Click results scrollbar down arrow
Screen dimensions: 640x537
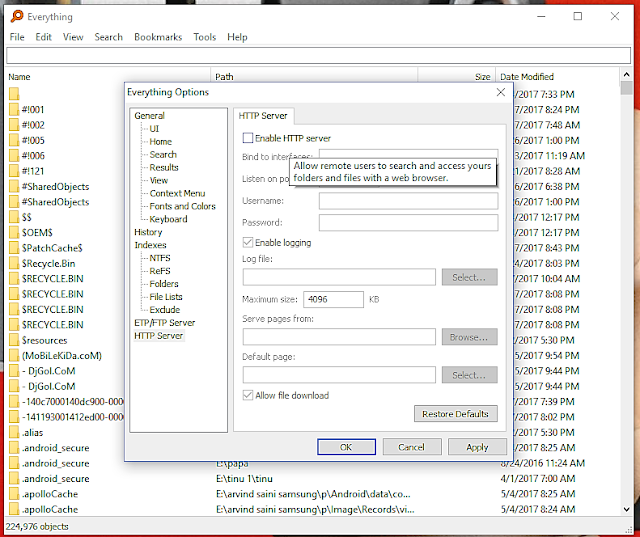pyautogui.click(x=626, y=509)
